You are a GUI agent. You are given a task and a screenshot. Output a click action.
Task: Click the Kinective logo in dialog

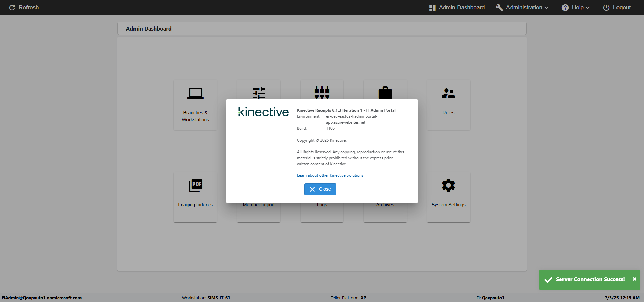pos(263,112)
